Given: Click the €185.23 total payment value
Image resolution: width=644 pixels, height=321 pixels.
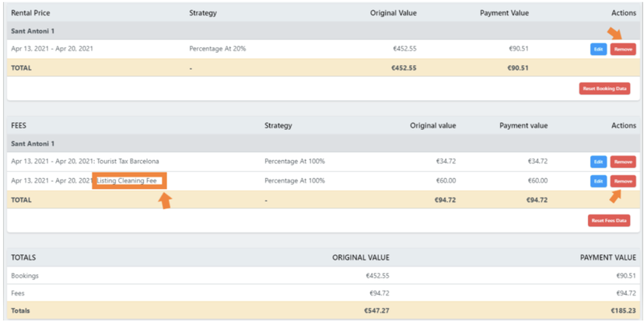Looking at the screenshot, I should (621, 311).
